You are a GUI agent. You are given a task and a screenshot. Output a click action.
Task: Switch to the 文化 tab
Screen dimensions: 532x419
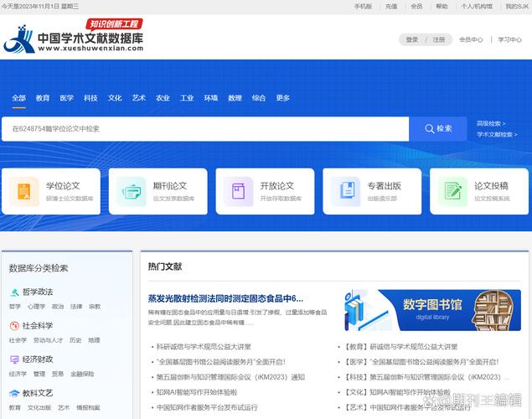(x=115, y=98)
